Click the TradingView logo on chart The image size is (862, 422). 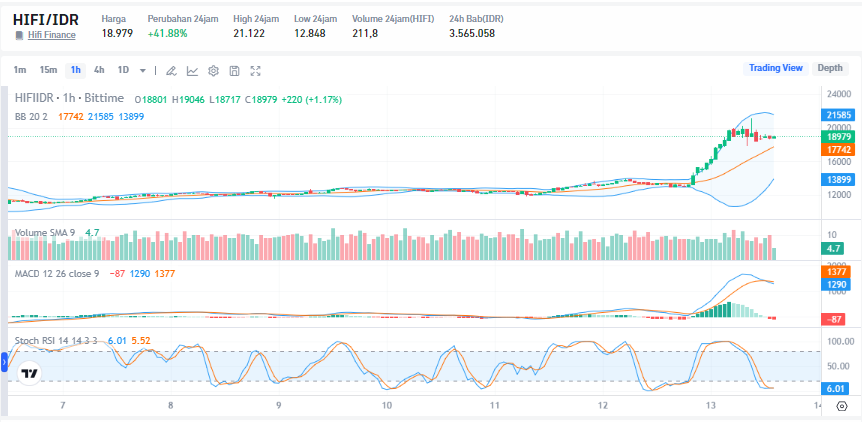click(30, 373)
